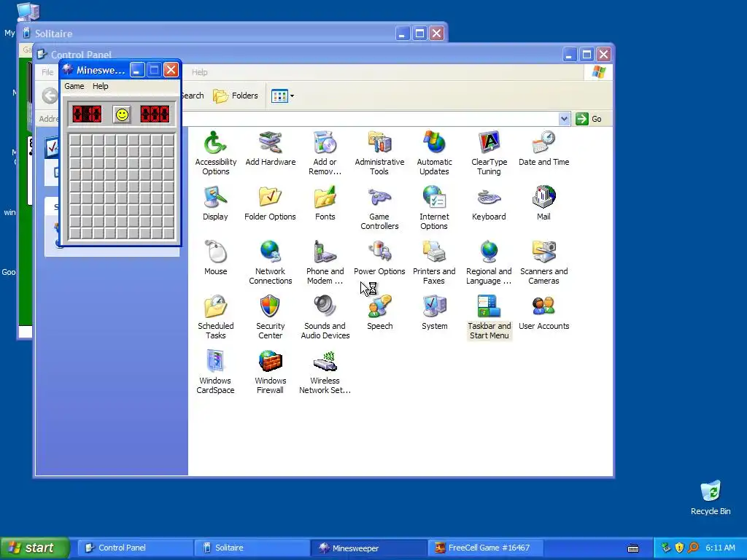Open Control Panel File menu

pos(47,72)
